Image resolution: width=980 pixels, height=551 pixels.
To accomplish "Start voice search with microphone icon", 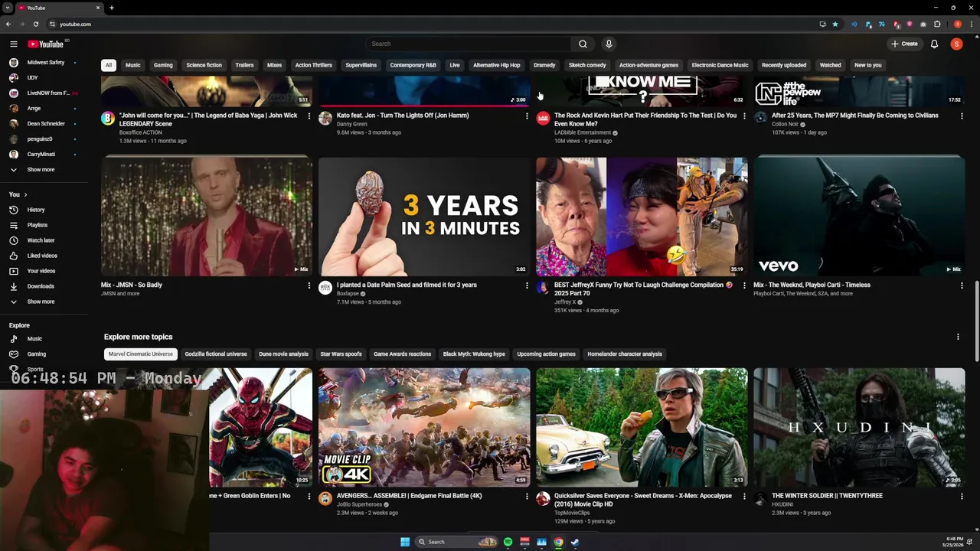I will point(609,44).
